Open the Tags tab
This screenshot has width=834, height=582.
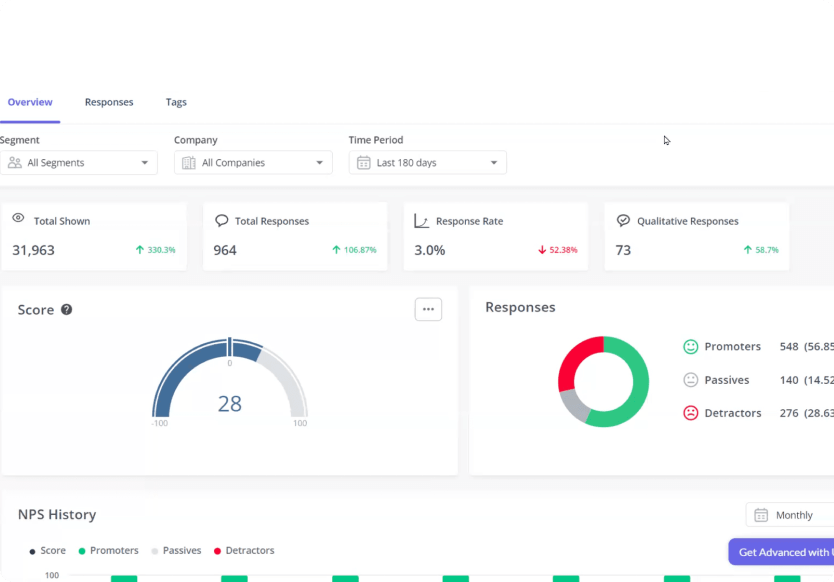pos(176,102)
